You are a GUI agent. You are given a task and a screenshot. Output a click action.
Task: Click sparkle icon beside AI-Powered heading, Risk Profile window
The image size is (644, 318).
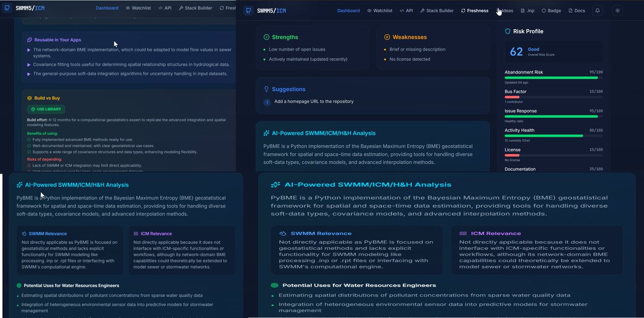(x=266, y=133)
